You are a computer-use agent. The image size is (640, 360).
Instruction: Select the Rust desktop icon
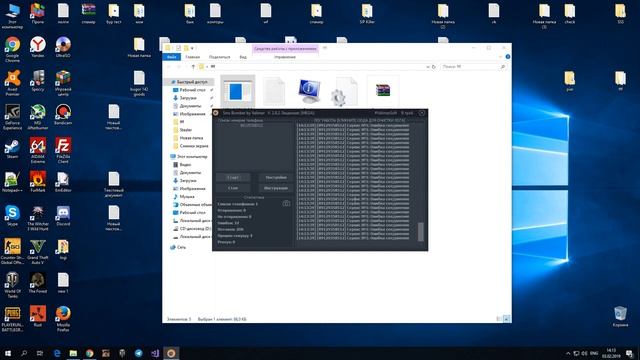[x=38, y=316]
